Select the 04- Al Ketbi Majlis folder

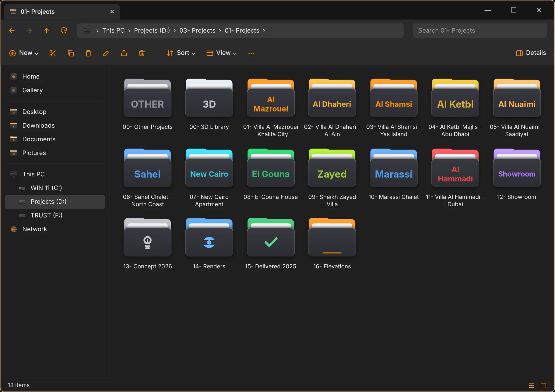(x=455, y=108)
